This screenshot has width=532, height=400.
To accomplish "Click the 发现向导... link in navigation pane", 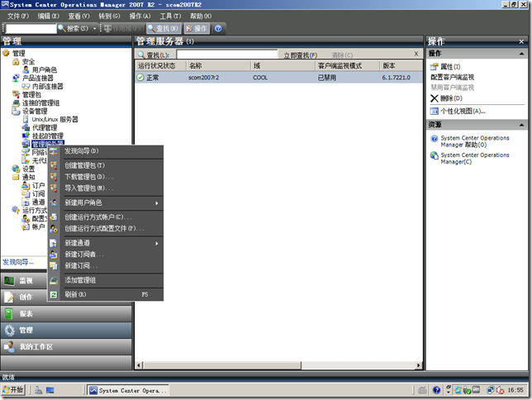I will (18, 262).
